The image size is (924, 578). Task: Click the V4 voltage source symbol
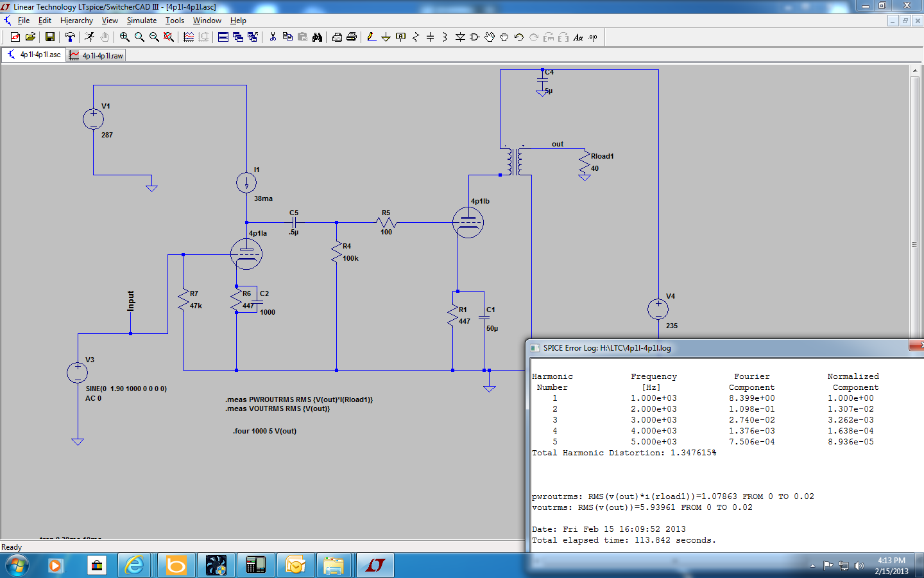tap(658, 309)
